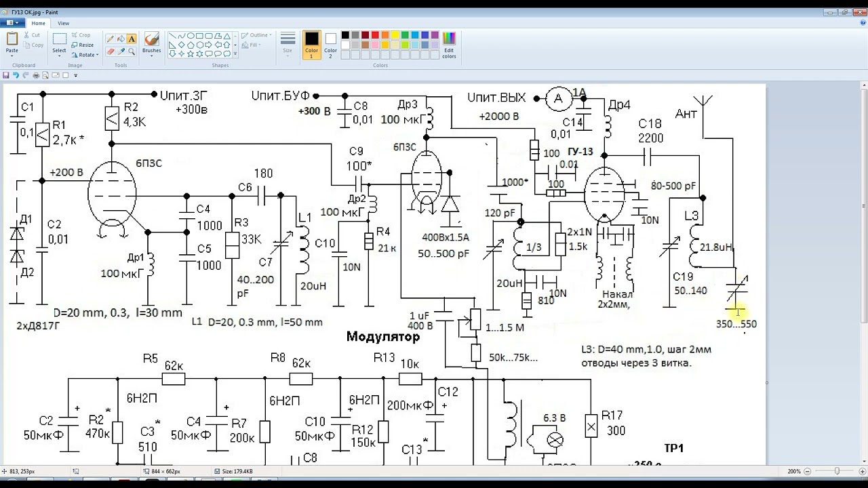Select the Fill with color bucket tool
The width and height of the screenshot is (868, 488).
[x=121, y=39]
